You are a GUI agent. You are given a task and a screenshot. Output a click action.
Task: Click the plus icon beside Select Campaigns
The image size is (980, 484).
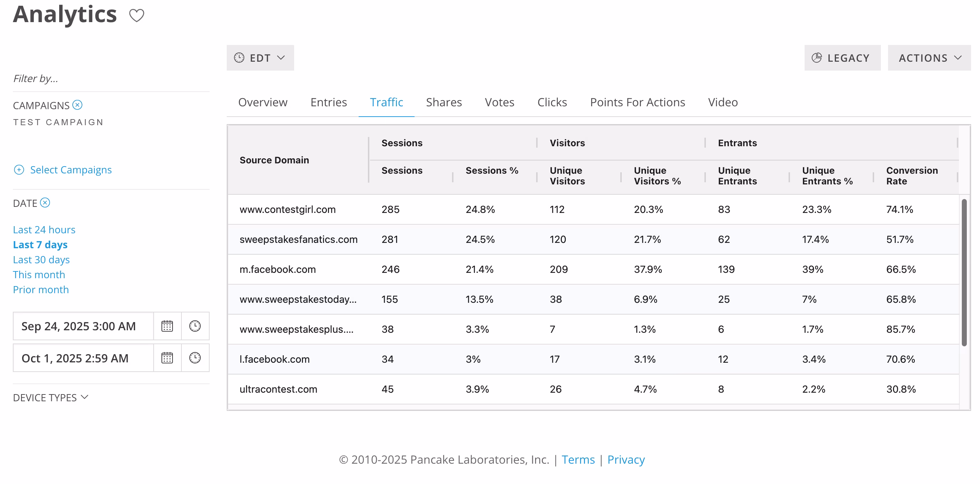[x=19, y=170]
